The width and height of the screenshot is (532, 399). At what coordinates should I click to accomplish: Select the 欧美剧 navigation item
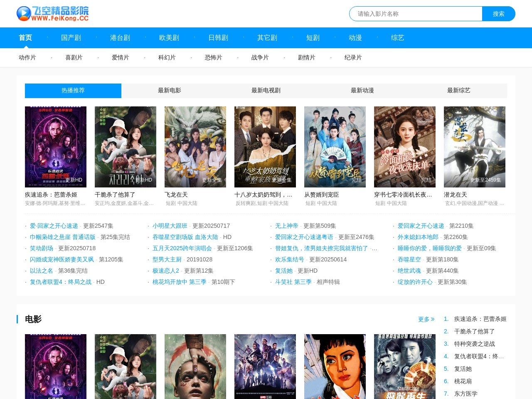click(x=169, y=38)
